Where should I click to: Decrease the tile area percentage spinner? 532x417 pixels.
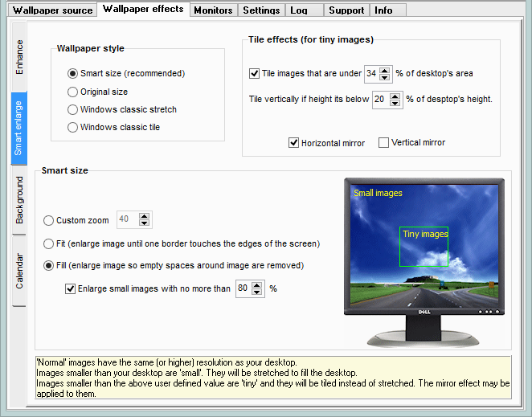pos(385,77)
